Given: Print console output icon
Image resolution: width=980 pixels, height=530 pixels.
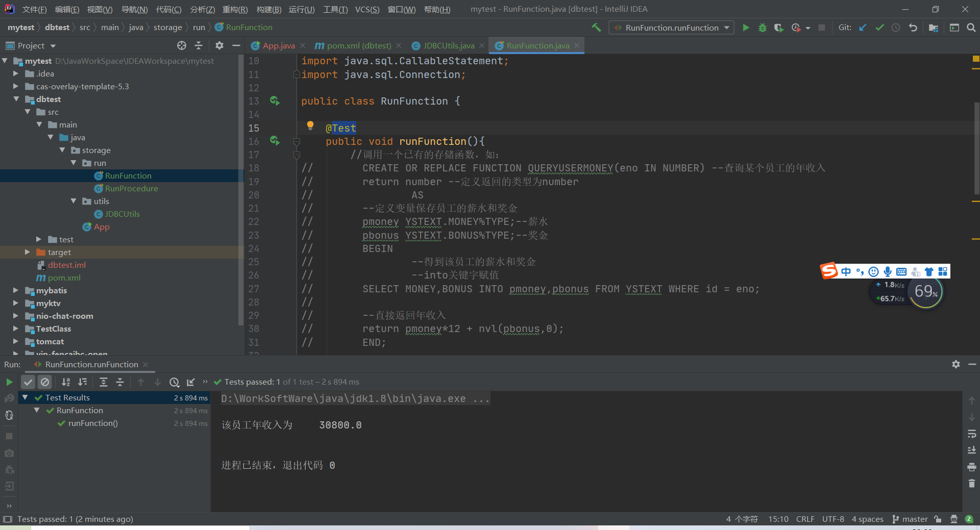Looking at the screenshot, I should (972, 467).
